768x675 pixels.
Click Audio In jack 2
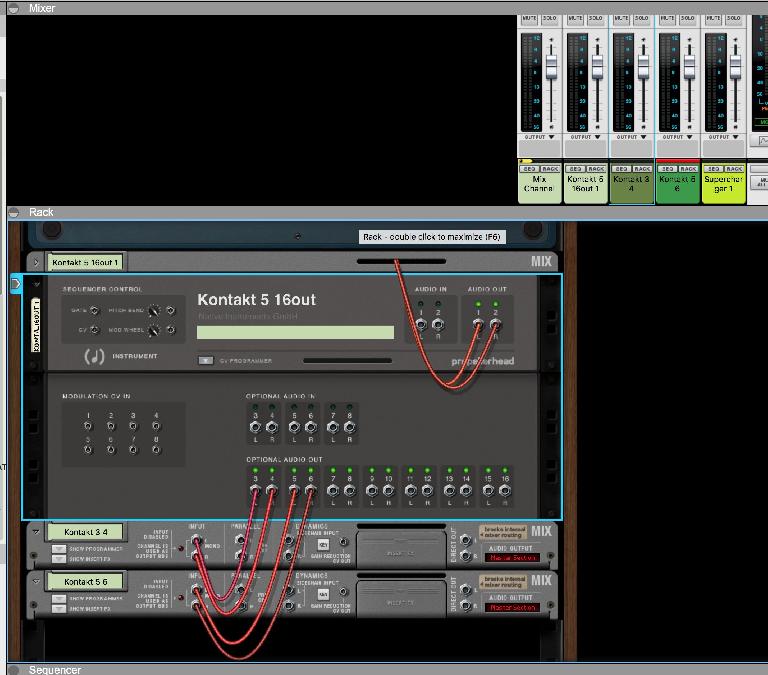pyautogui.click(x=438, y=324)
